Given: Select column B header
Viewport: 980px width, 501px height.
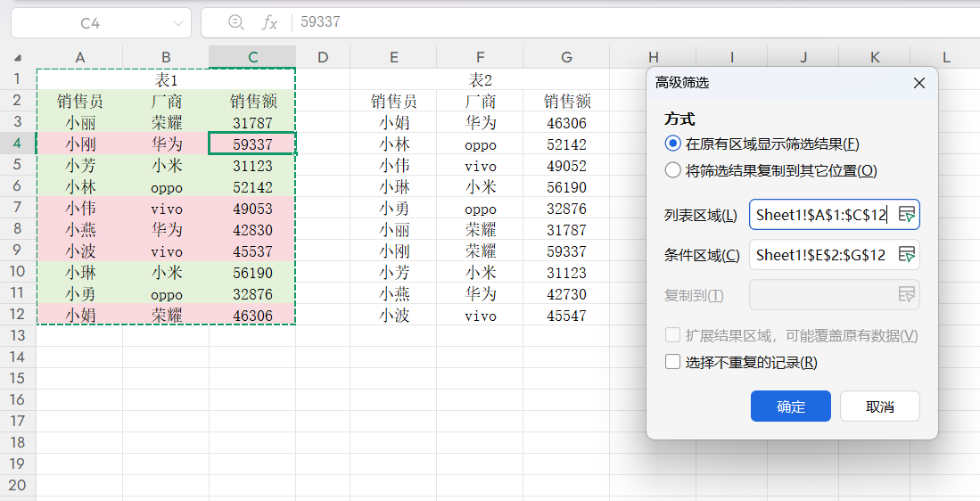Looking at the screenshot, I should point(166,57).
